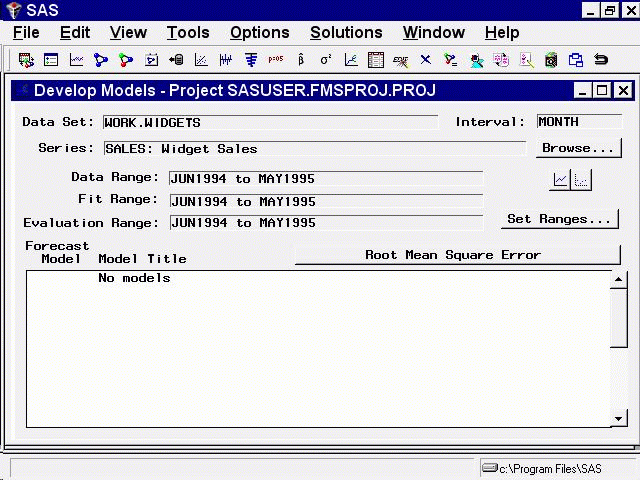The width and height of the screenshot is (640, 480).
Task: Click the Browse... button
Action: [578, 148]
